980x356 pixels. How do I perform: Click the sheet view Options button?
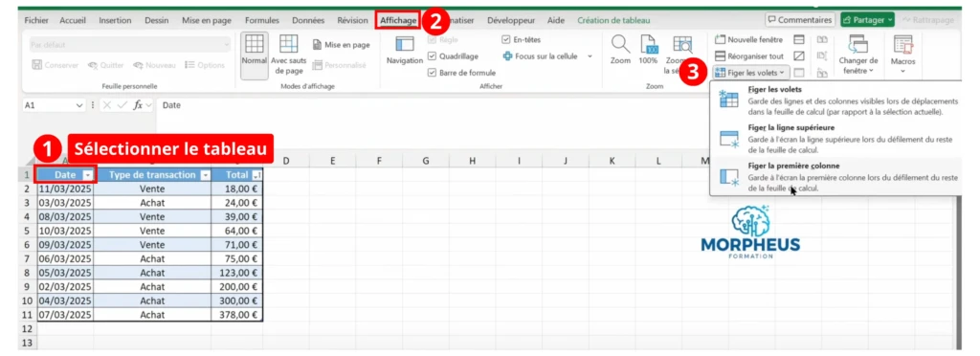coord(205,65)
